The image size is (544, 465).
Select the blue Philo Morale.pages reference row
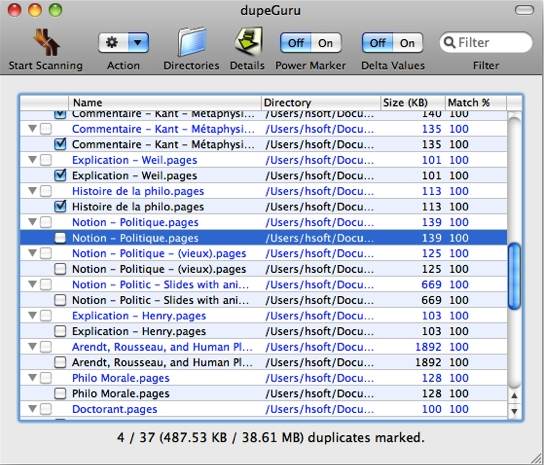263,378
